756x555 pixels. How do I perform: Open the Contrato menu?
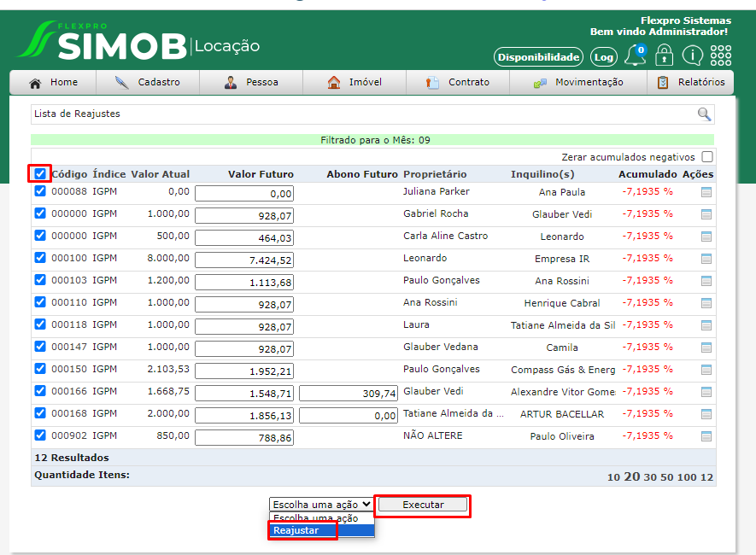[458, 82]
